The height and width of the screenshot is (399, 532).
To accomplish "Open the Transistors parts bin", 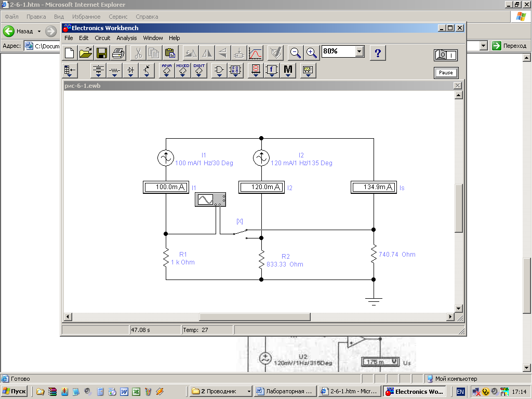I will (x=147, y=71).
